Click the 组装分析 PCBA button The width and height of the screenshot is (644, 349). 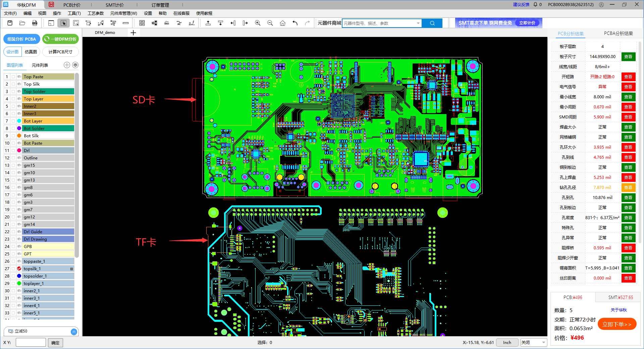22,39
